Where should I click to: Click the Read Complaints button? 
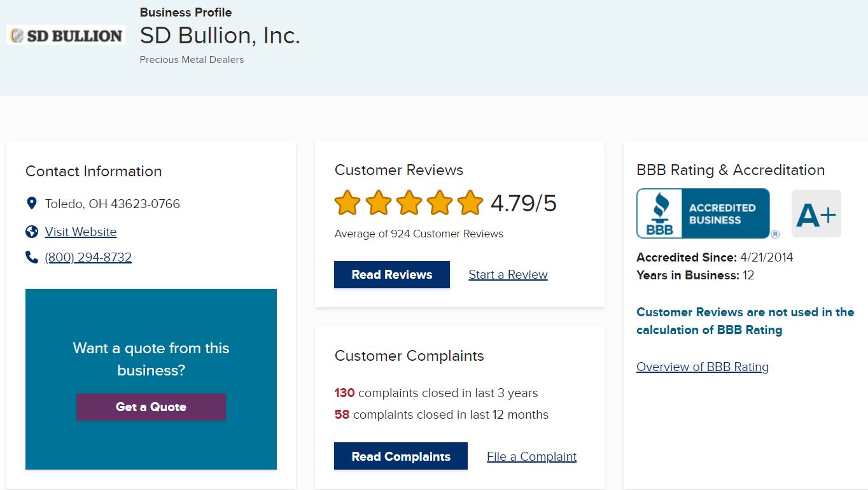401,456
